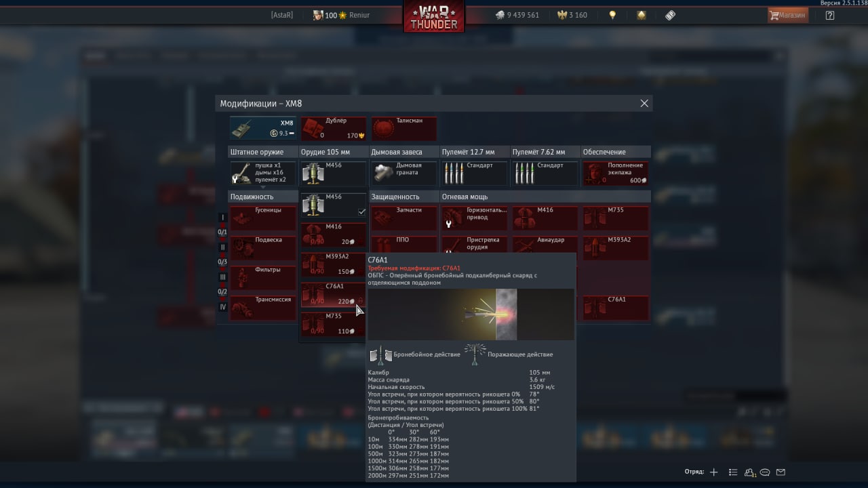The height and width of the screenshot is (488, 868).
Task: Select the Трансмиссия modification
Action: (x=263, y=308)
